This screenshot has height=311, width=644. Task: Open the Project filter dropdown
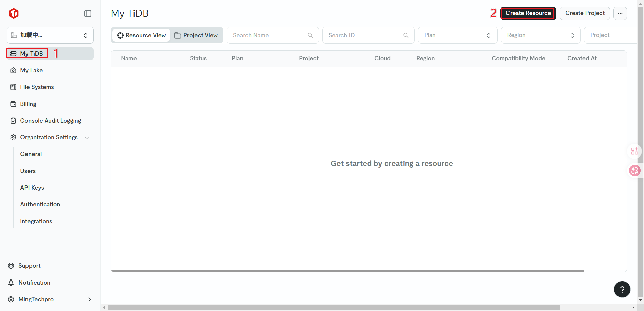[x=610, y=35]
